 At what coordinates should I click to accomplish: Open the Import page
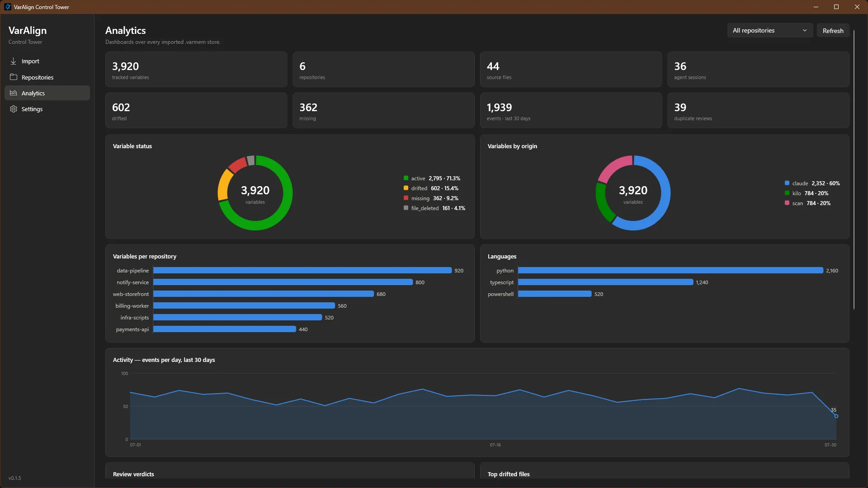(x=47, y=61)
